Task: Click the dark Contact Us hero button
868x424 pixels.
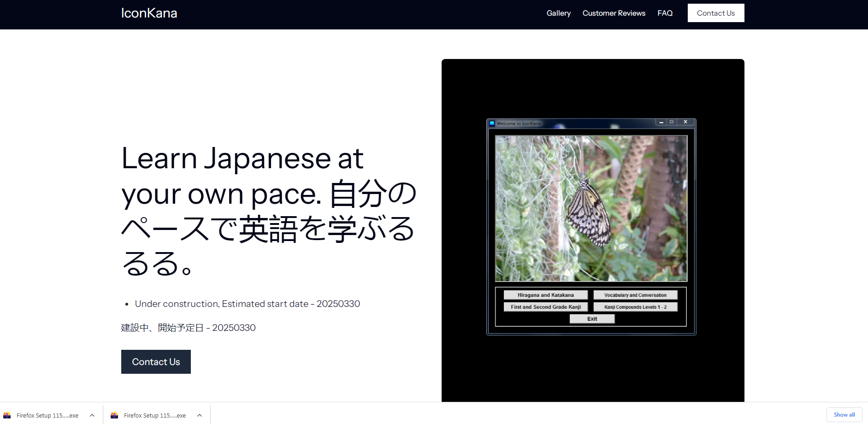Action: (x=156, y=362)
